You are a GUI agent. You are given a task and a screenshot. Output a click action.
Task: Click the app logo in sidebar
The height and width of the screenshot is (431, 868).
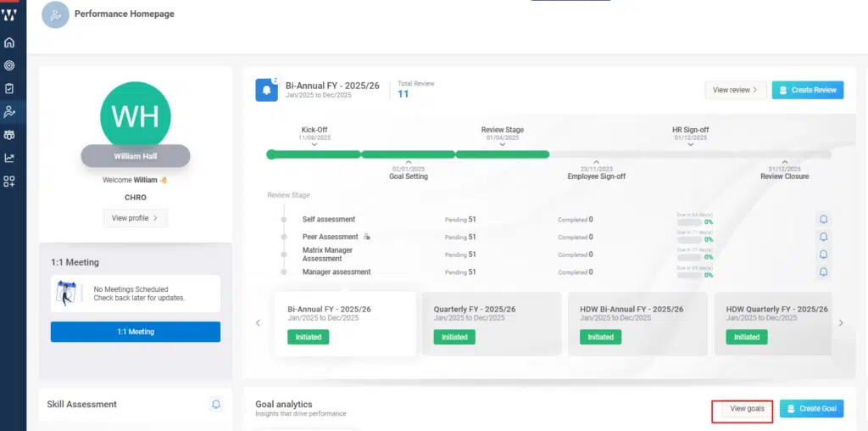pyautogui.click(x=8, y=15)
